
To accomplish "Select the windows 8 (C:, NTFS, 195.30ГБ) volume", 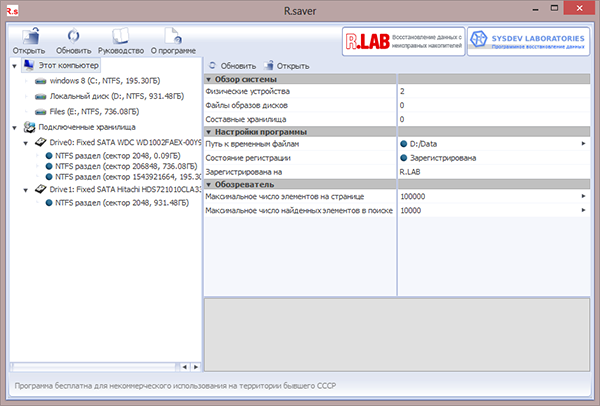I will point(105,81).
